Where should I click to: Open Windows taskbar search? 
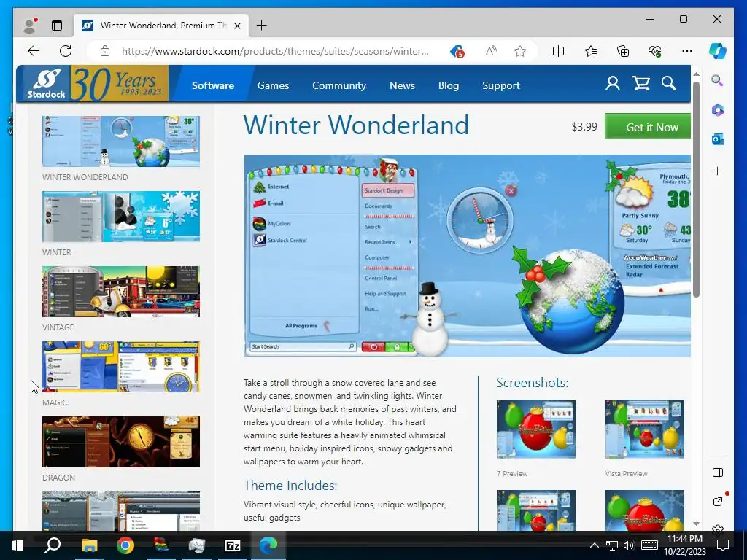pos(53,545)
